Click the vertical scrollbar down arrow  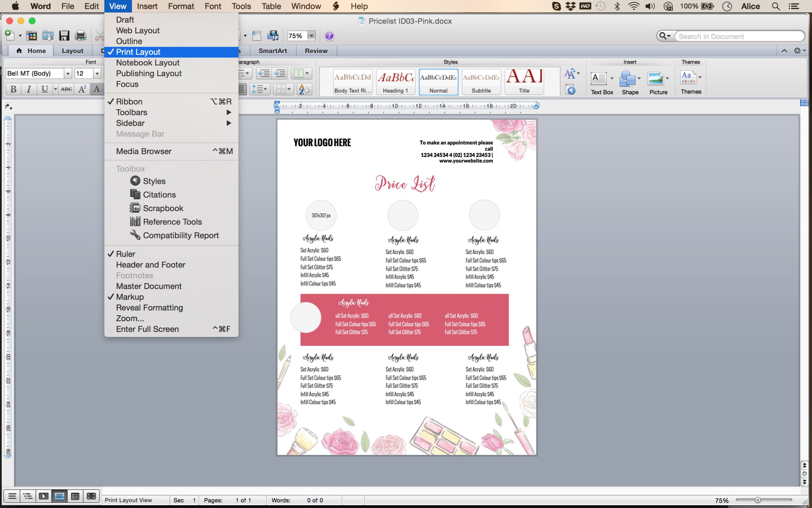point(804,482)
